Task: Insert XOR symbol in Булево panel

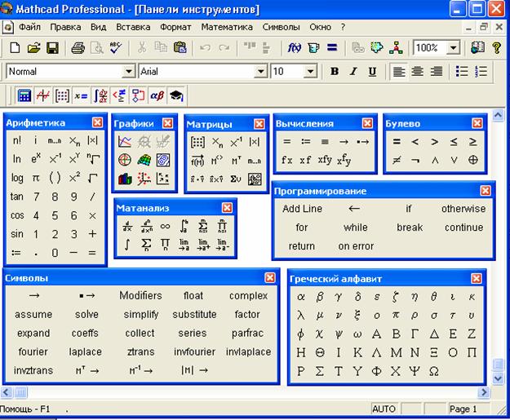Action: pyautogui.click(x=473, y=160)
